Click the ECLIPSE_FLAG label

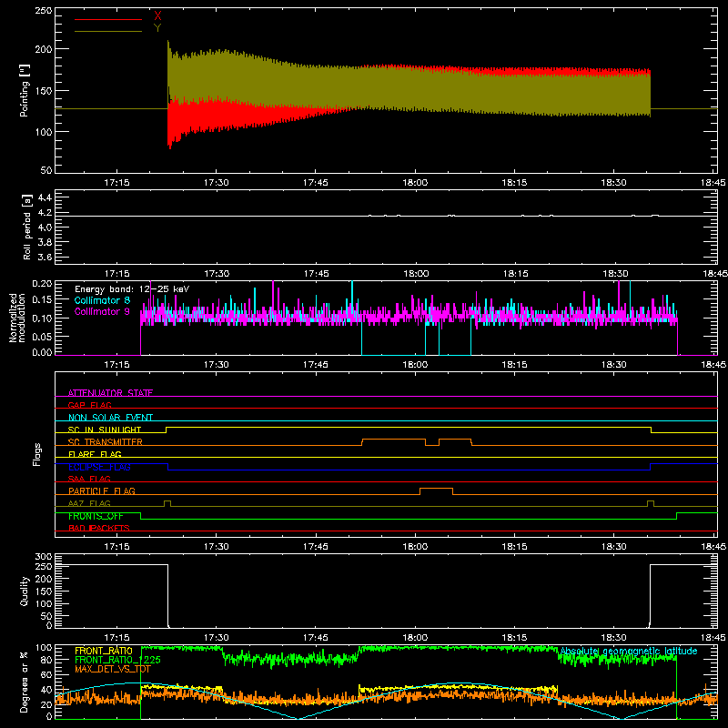tap(99, 467)
